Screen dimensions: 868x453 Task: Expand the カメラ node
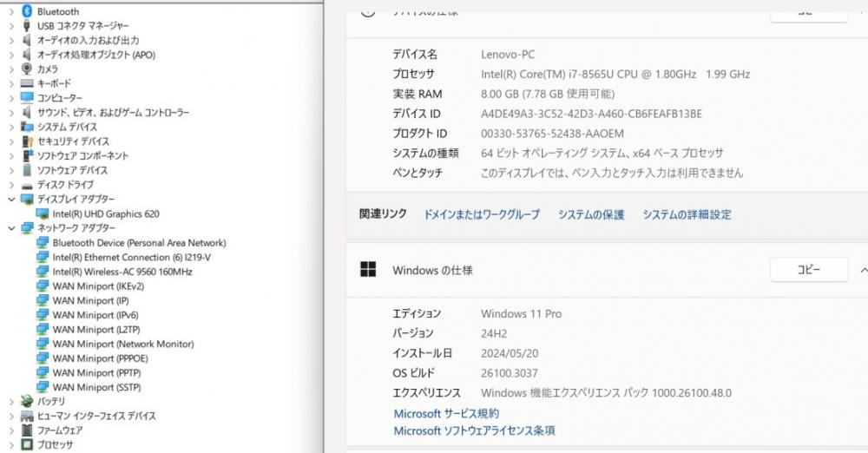click(x=11, y=69)
